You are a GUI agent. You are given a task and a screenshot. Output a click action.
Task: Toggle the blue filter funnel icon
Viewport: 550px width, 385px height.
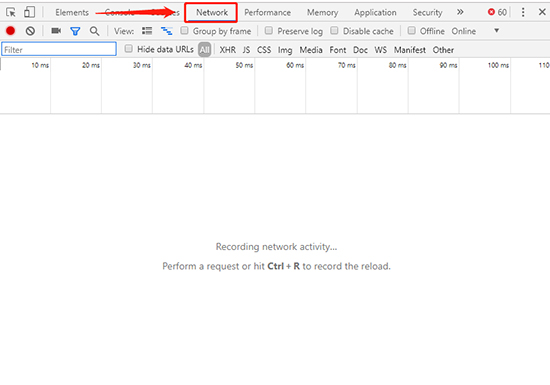75,31
